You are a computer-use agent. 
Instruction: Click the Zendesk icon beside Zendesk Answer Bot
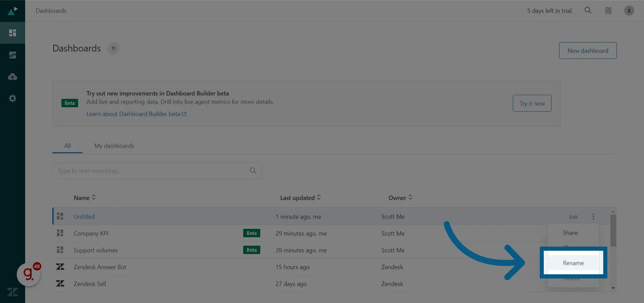pos(60,267)
